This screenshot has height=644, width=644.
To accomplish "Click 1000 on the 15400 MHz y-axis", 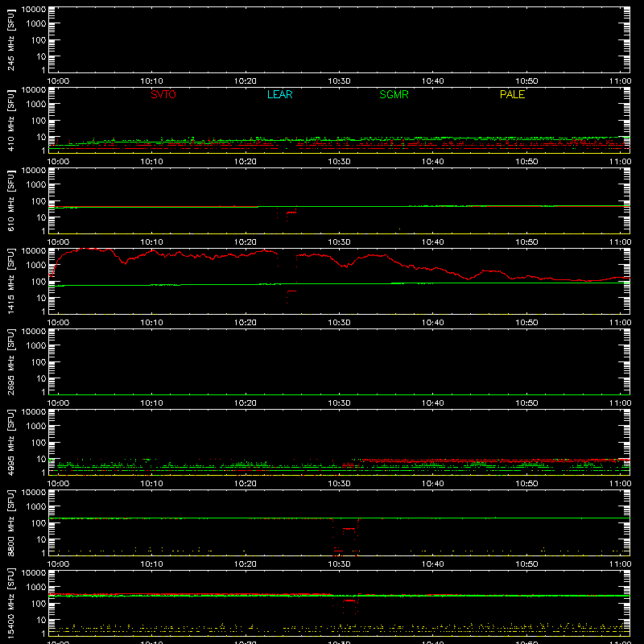I will click(x=36, y=588).
